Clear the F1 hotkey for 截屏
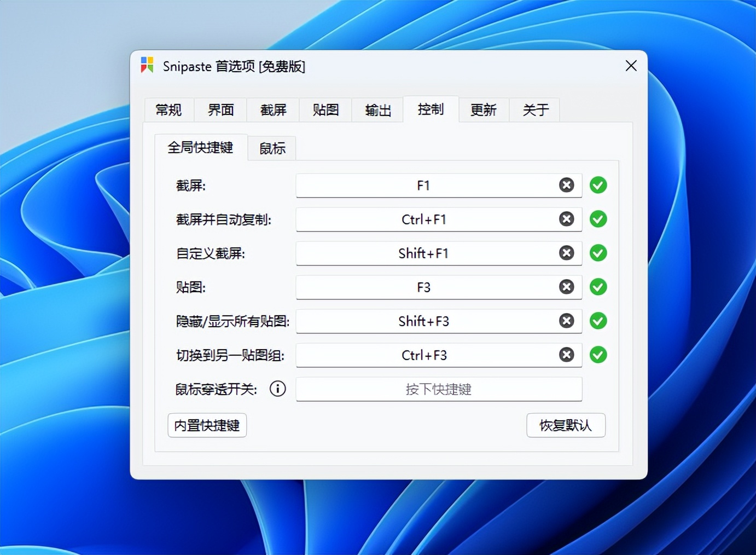This screenshot has height=555, width=756. 566,185
